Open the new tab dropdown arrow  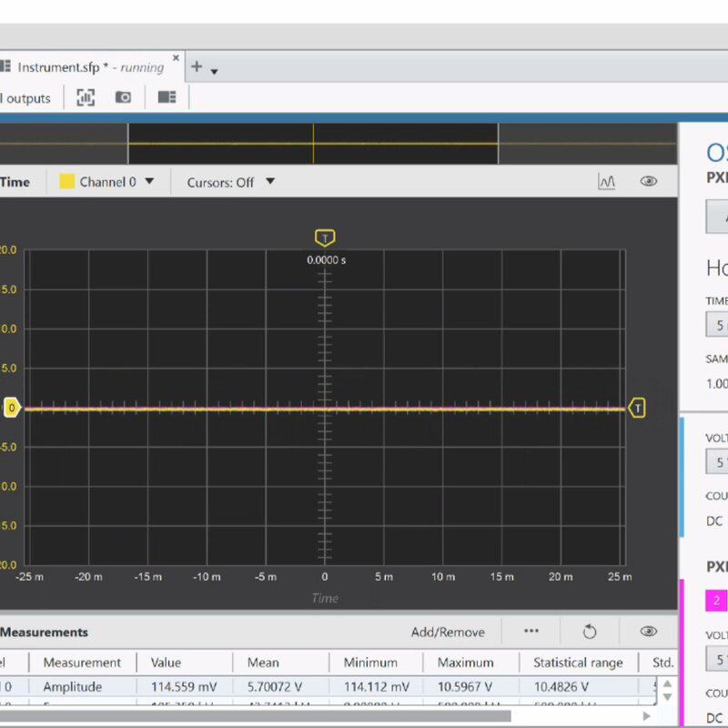(x=214, y=72)
